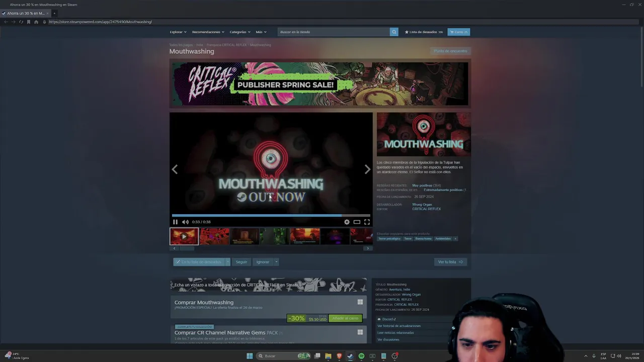Go to the previous media with the left arrow
Image resolution: width=644 pixels, height=362 pixels.
tap(175, 169)
